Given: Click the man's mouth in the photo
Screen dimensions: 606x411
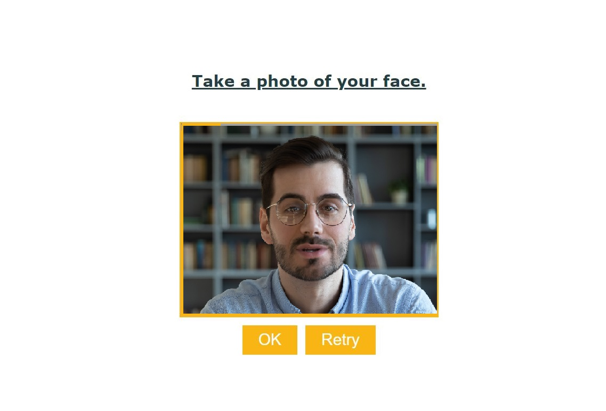Looking at the screenshot, I should 310,252.
